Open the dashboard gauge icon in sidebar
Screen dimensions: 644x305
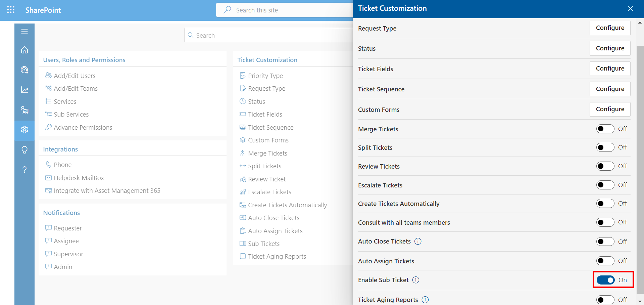pyautogui.click(x=24, y=70)
